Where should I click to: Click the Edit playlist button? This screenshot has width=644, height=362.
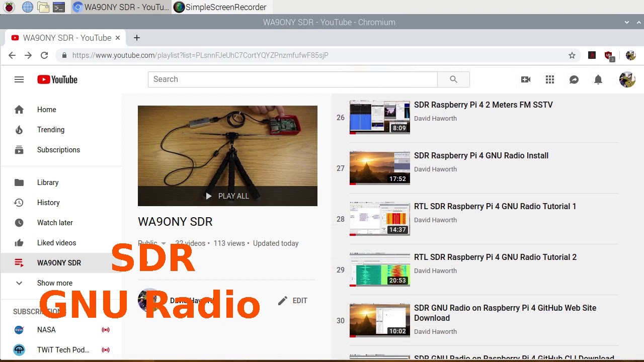[x=292, y=301]
